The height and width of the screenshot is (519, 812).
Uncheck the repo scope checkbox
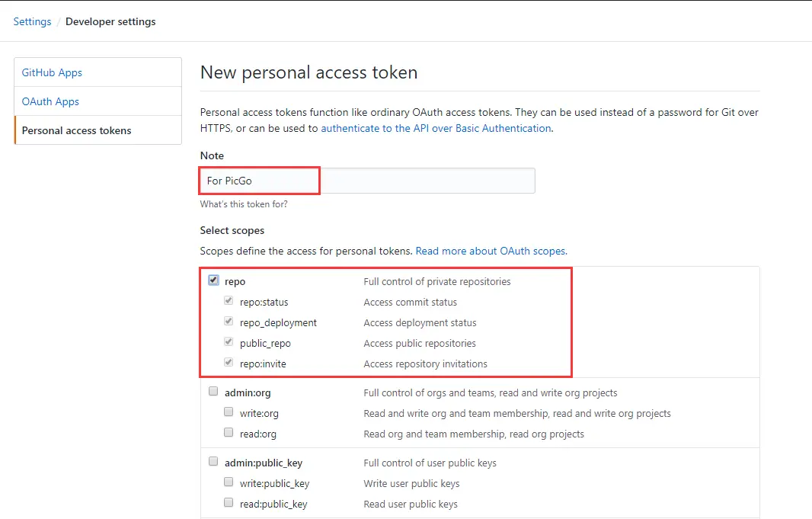213,280
